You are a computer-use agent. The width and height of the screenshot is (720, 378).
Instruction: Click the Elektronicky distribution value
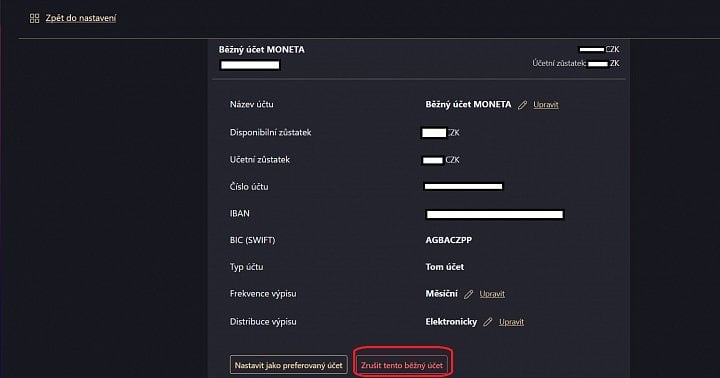point(451,322)
